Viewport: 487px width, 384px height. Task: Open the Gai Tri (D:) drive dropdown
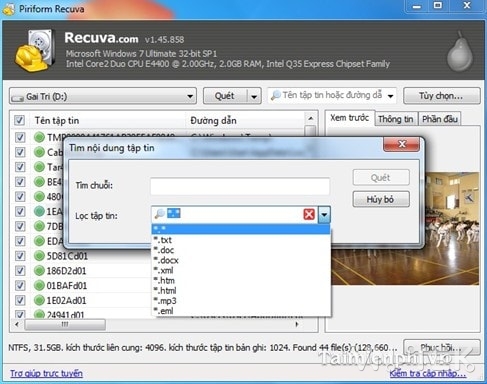coord(190,97)
